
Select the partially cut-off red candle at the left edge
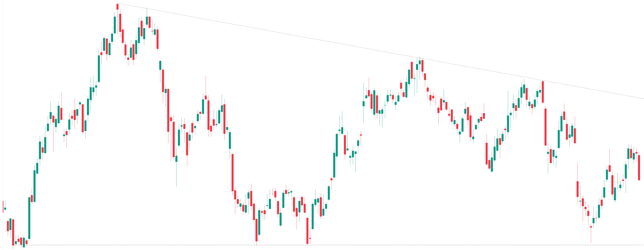coord(3,207)
